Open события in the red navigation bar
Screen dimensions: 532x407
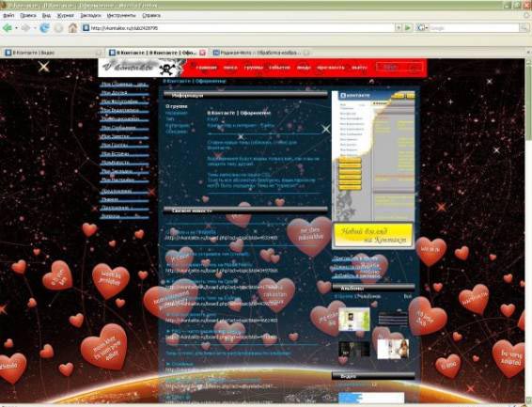[279, 68]
